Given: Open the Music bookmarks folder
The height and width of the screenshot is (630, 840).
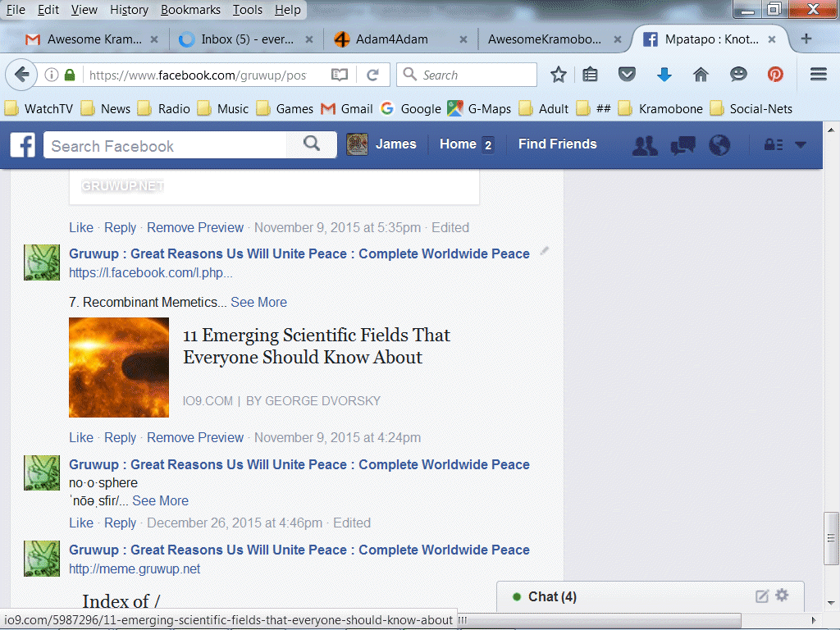Looking at the screenshot, I should [223, 109].
